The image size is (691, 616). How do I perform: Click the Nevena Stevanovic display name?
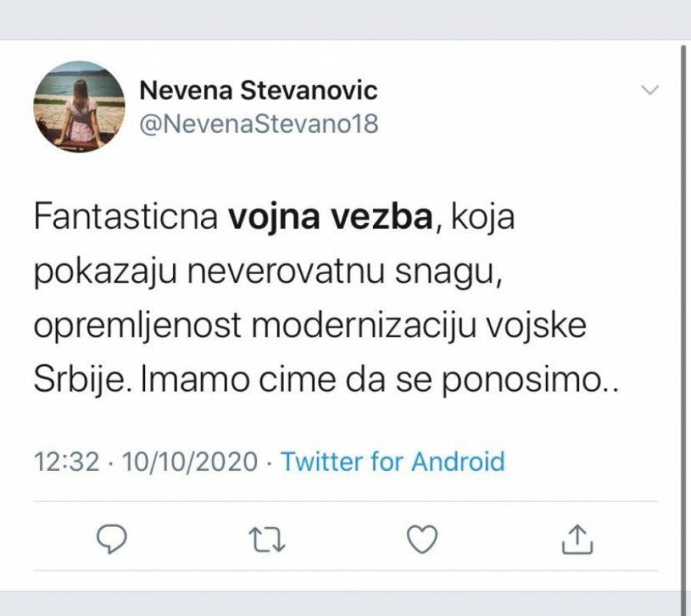tap(259, 91)
